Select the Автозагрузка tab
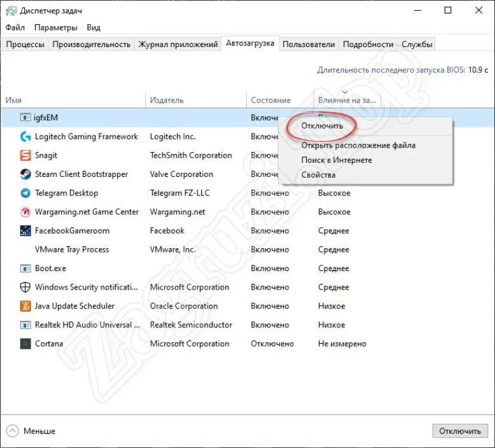Viewport: 495px width, 448px height. point(250,43)
